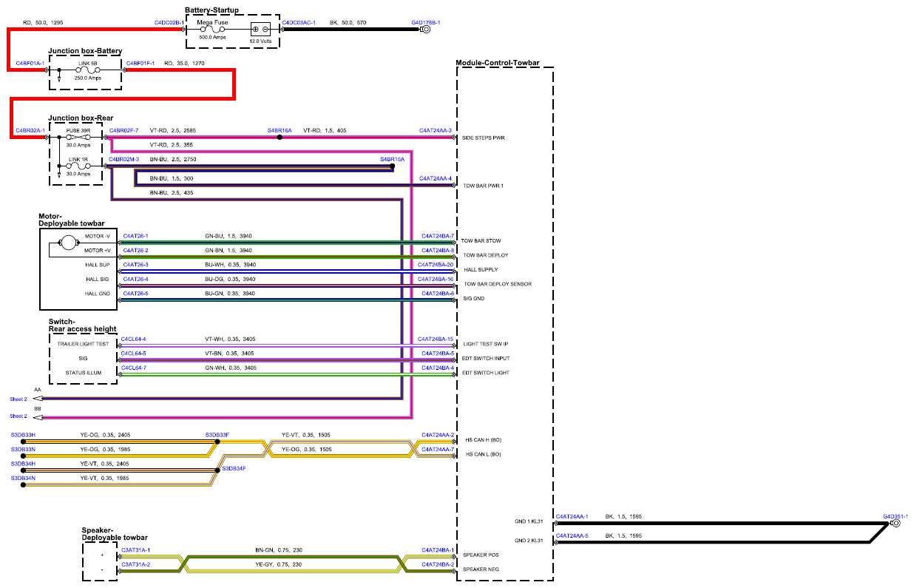This screenshot has width=914, height=588.
Task: Select the Battery-Startup heading
Action: pos(212,10)
